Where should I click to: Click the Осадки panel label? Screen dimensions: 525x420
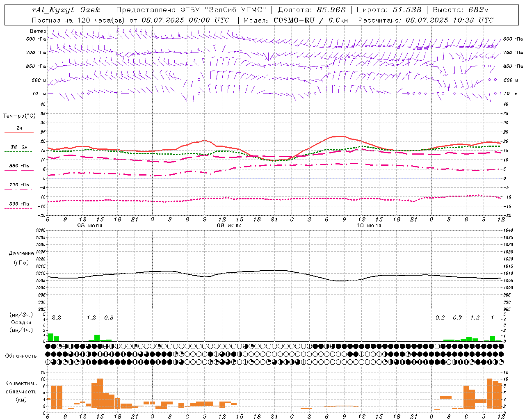pos(21,322)
